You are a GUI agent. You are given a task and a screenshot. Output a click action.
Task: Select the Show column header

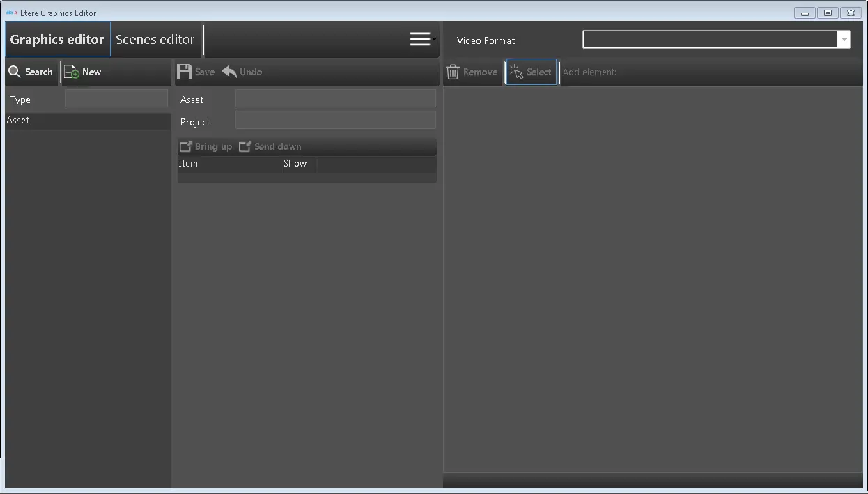pos(295,164)
